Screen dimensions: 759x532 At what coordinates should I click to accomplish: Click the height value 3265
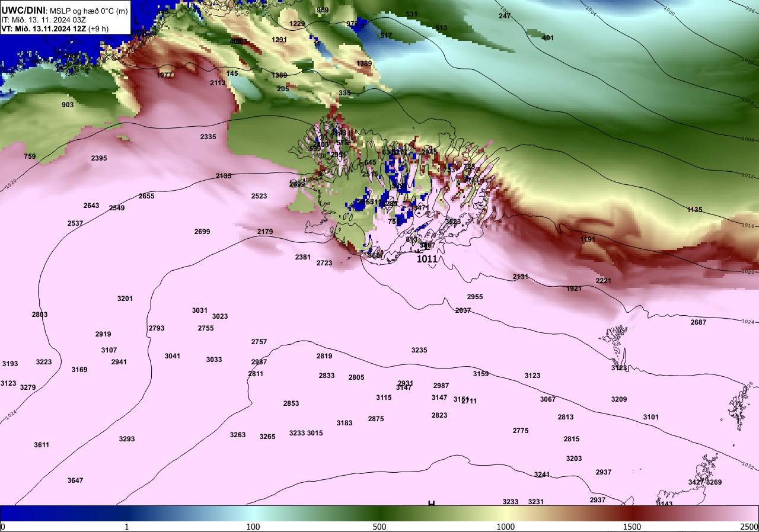point(267,437)
